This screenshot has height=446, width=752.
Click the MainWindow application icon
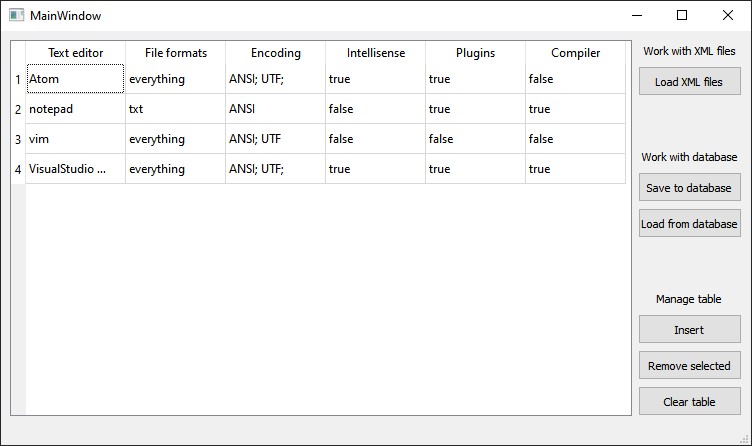(16, 15)
